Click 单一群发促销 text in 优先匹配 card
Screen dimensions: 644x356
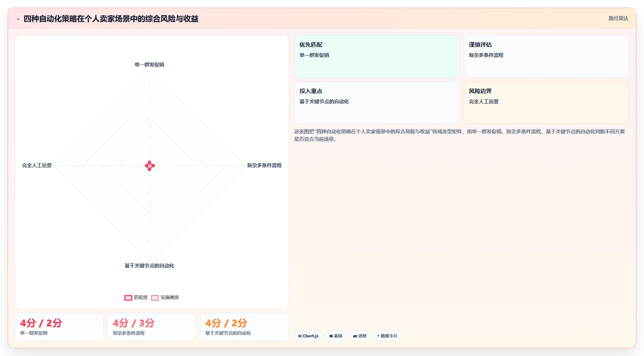314,55
